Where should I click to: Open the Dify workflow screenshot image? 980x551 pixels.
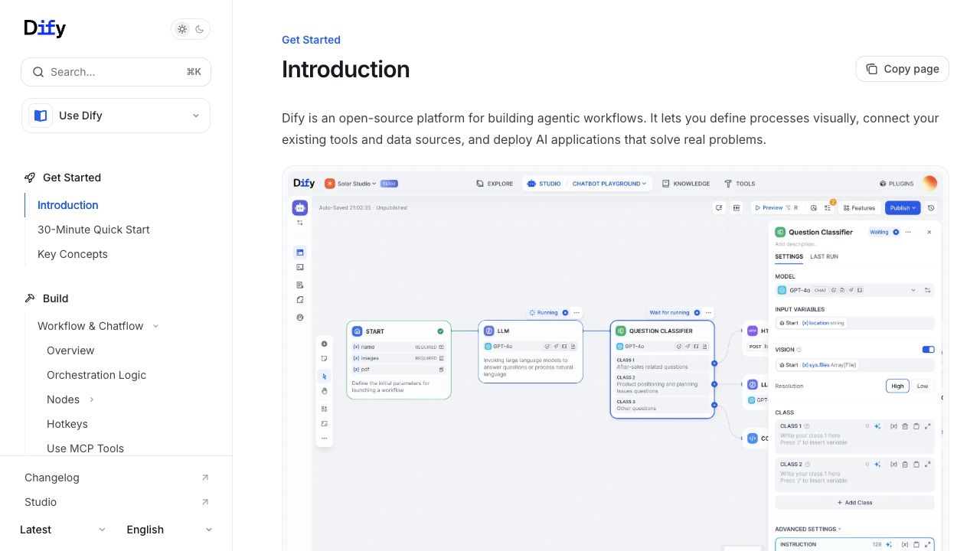[616, 358]
